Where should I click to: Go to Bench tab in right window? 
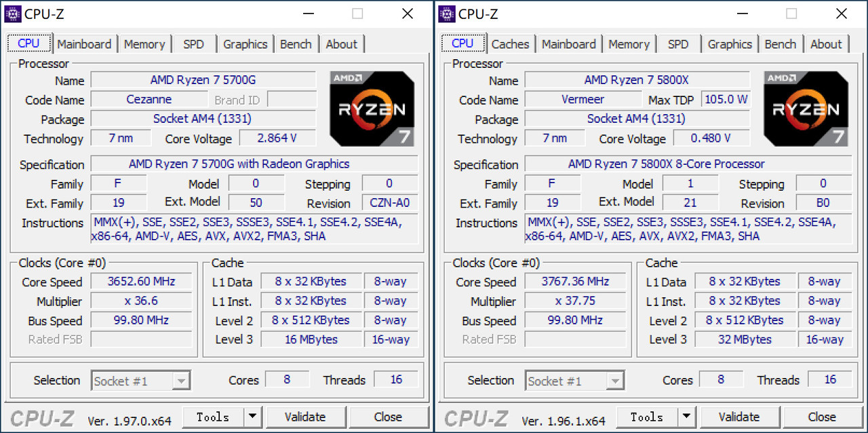(781, 44)
